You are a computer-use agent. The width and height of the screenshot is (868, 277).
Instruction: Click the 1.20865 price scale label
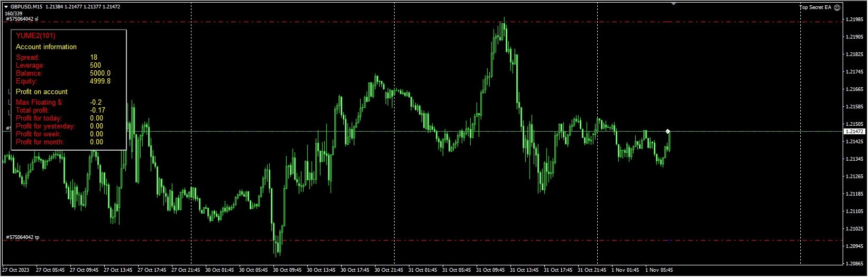(x=855, y=263)
